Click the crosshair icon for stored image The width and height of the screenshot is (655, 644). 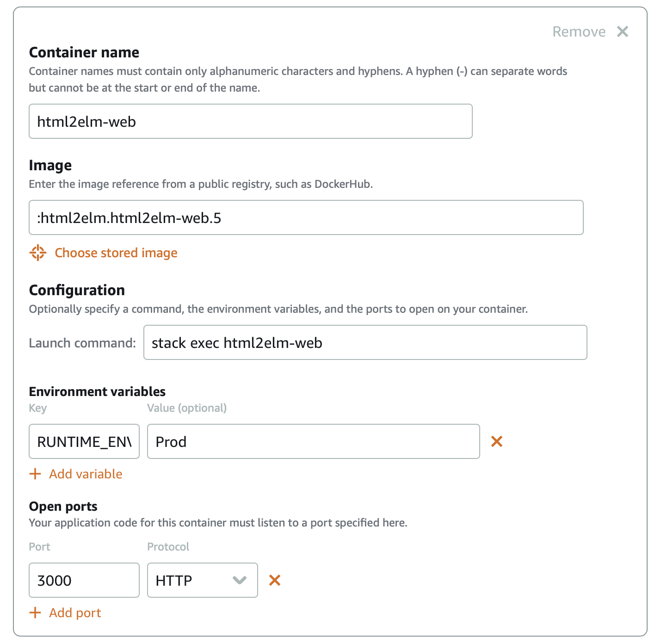pyautogui.click(x=38, y=253)
